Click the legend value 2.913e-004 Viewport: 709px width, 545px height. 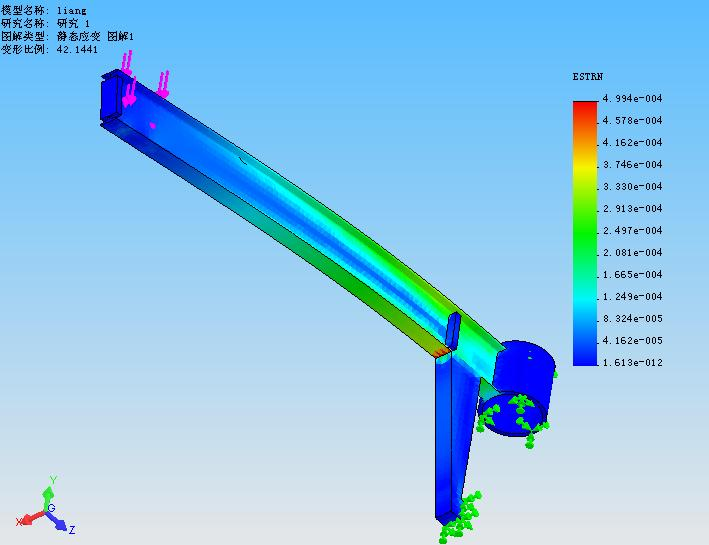[x=632, y=209]
